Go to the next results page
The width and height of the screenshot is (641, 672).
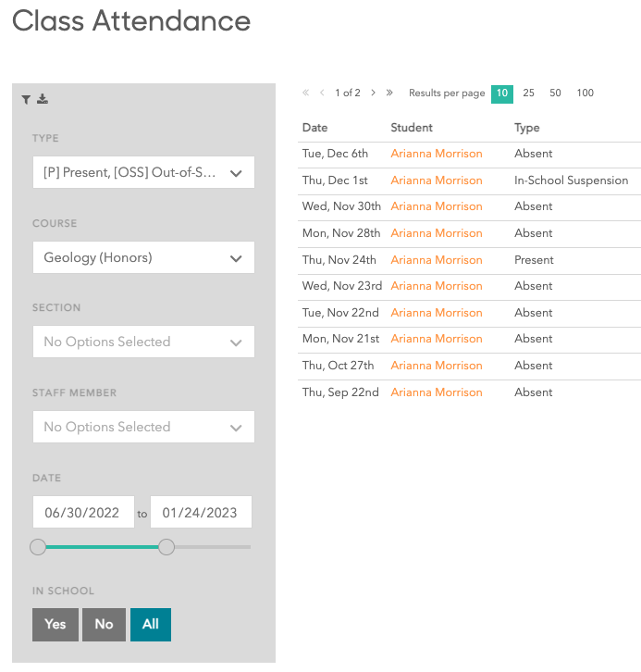(373, 93)
